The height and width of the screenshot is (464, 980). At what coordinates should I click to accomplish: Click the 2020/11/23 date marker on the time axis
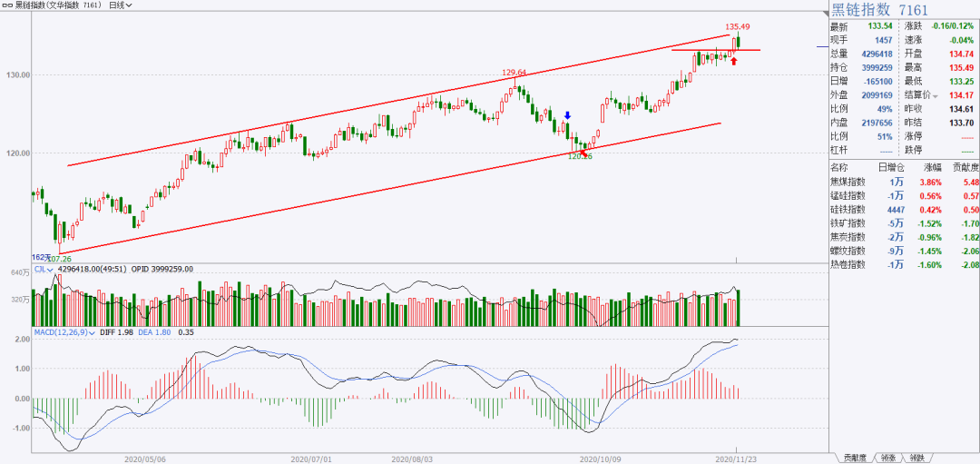tap(736, 459)
